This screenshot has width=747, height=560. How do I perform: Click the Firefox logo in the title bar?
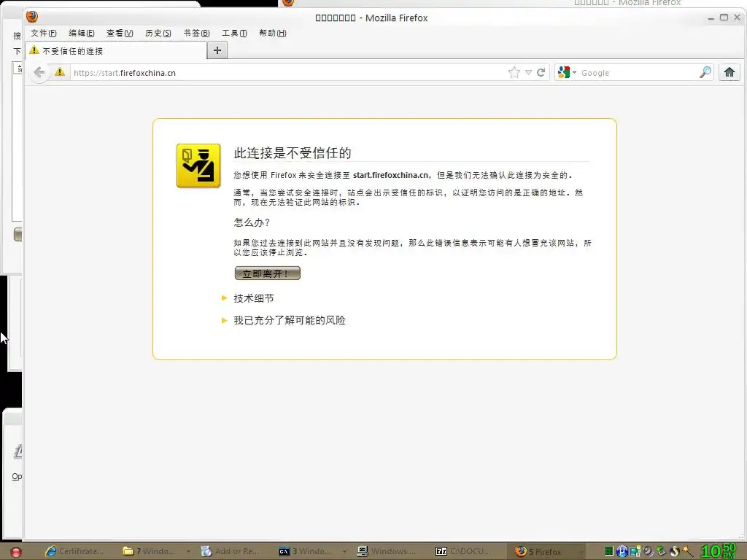(32, 17)
